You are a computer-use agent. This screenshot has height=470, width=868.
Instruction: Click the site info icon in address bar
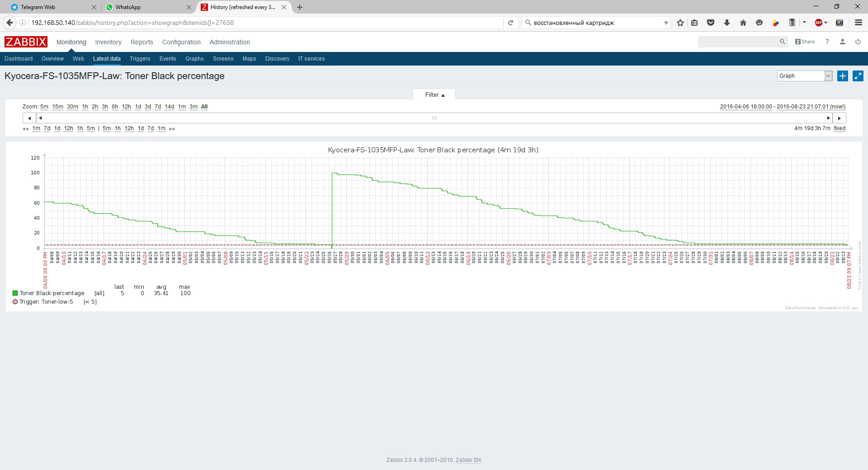[23, 23]
